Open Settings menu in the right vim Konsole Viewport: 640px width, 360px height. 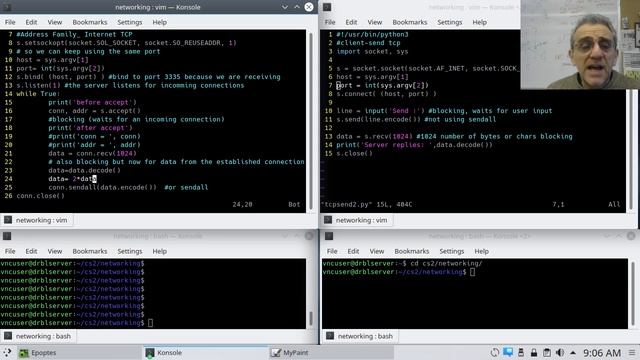450,22
